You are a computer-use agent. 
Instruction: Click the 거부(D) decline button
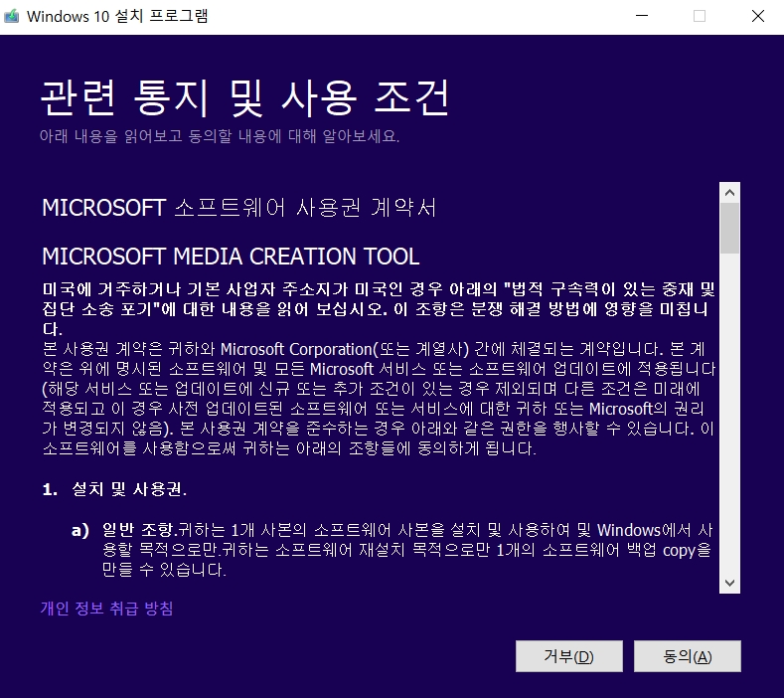569,656
